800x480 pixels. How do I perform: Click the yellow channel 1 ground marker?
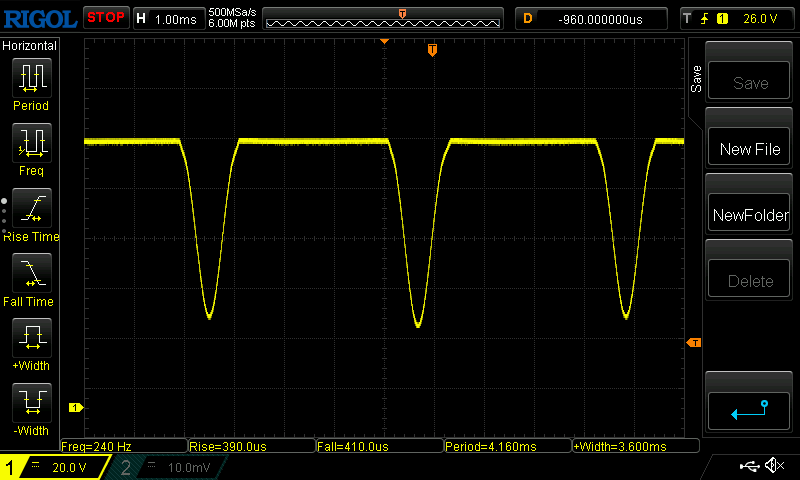pyautogui.click(x=76, y=408)
